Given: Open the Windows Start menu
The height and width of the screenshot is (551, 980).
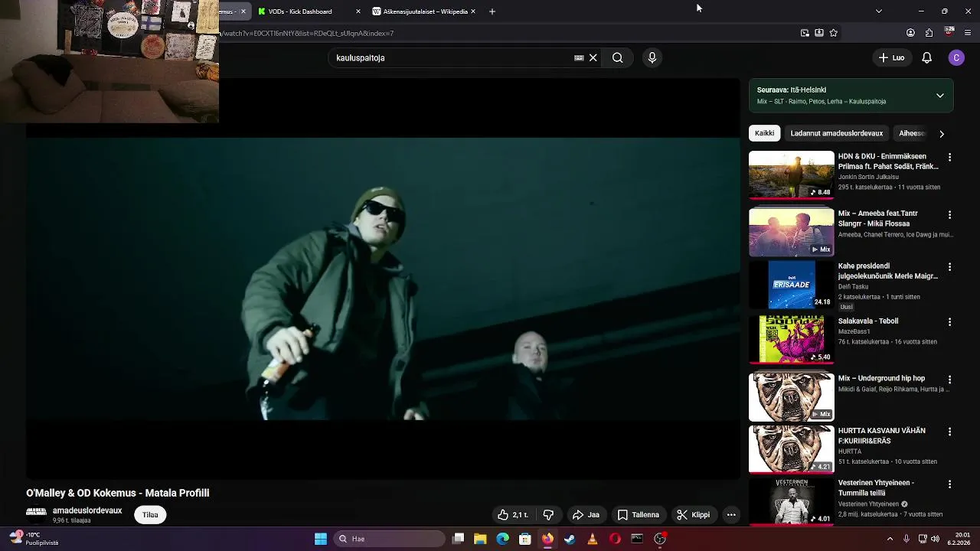Looking at the screenshot, I should tap(321, 539).
